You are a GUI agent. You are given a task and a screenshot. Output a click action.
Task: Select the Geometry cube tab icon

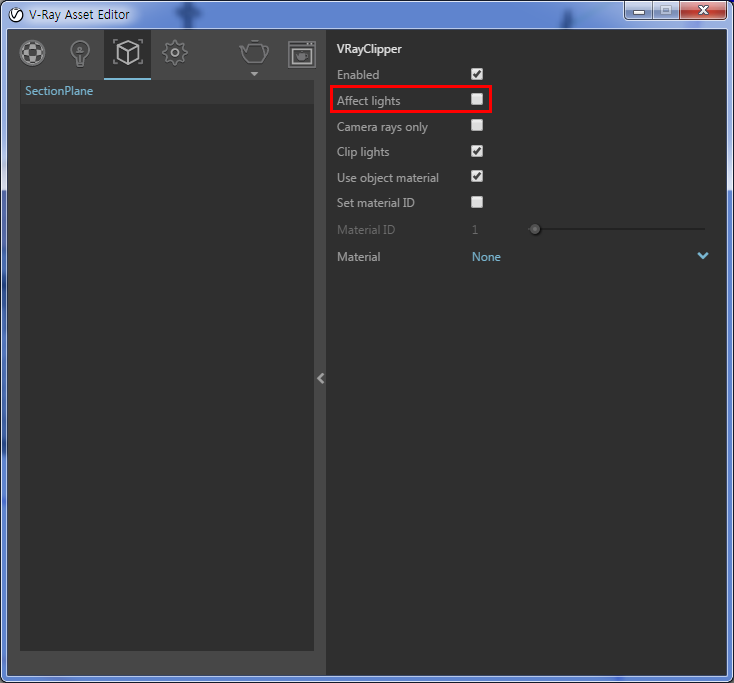click(127, 52)
